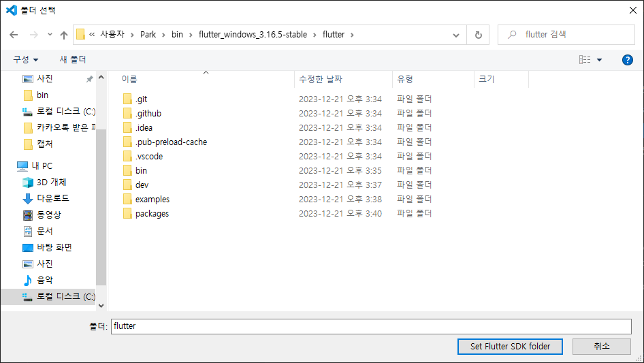
Task: Go back to the previous folder
Action: click(14, 35)
